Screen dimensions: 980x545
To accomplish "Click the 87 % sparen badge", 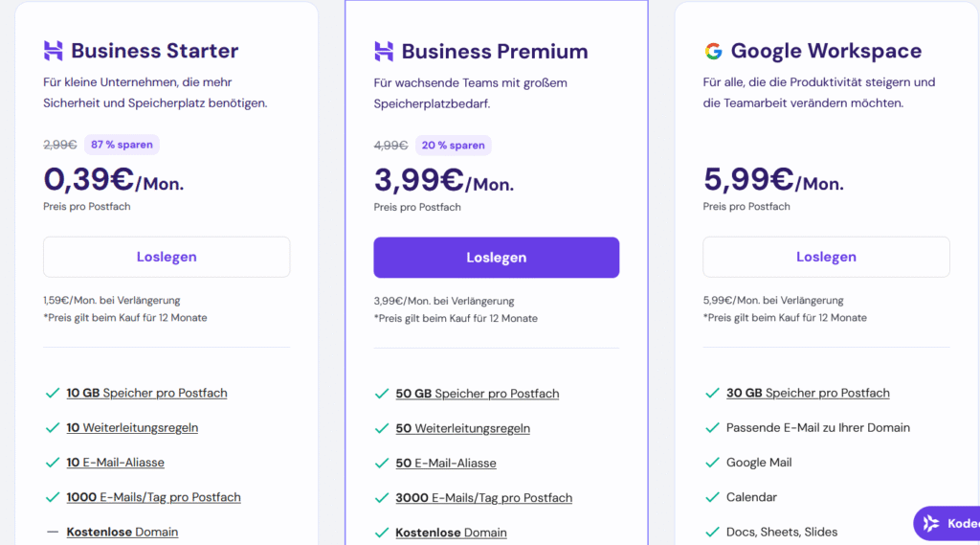I will click(122, 145).
